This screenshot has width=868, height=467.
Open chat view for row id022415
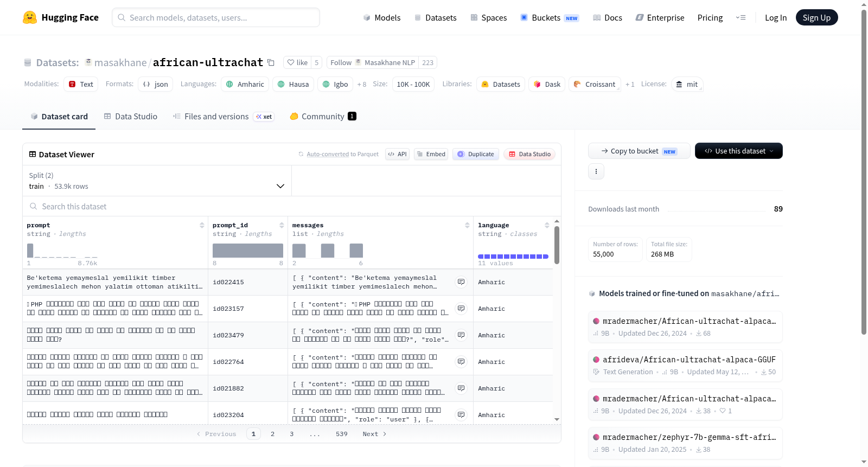(x=461, y=282)
